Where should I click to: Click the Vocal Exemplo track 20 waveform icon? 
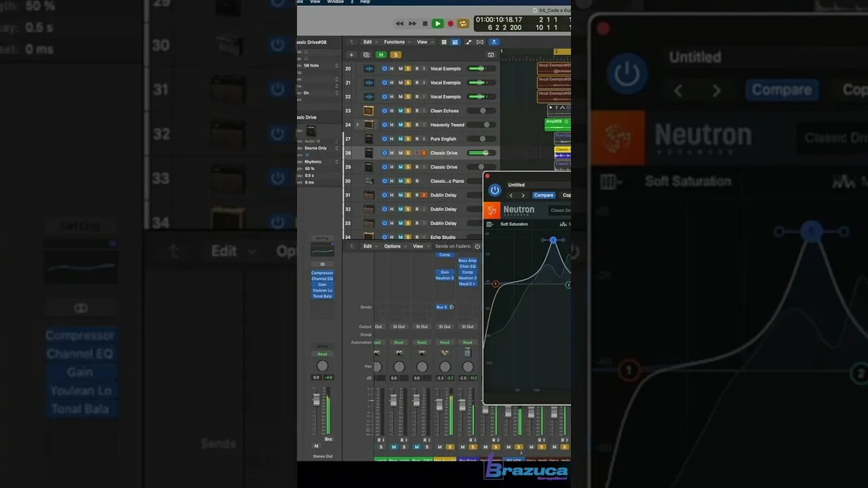(x=369, y=68)
